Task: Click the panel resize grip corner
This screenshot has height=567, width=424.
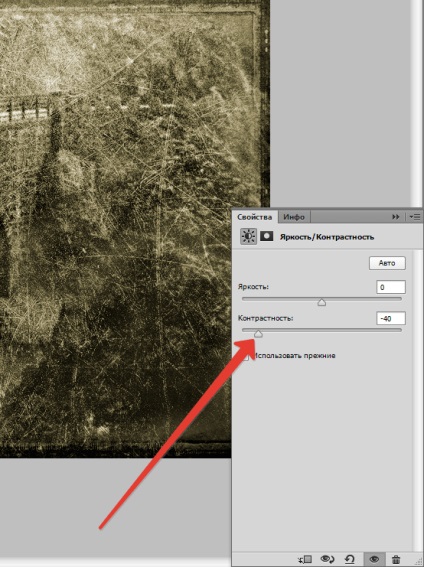Action: click(419, 564)
